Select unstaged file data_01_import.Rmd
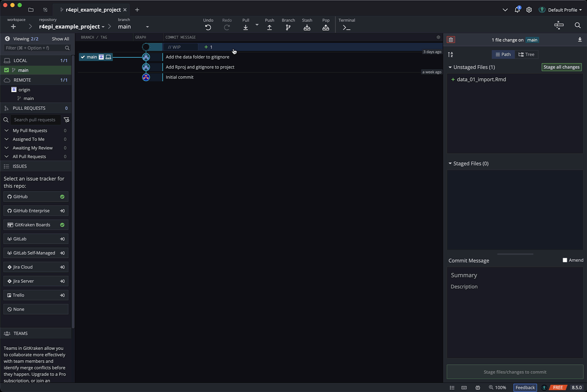This screenshot has height=392, width=587. pos(515,79)
